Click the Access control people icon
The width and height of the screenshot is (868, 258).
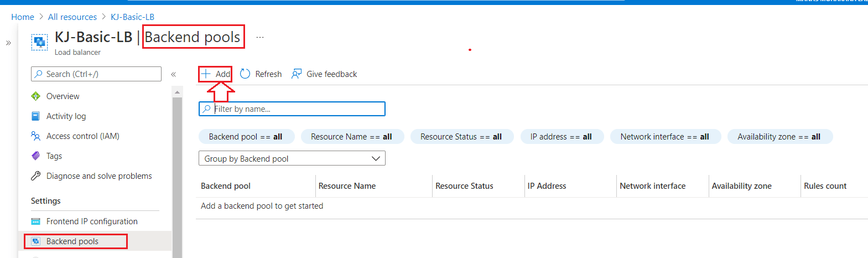(36, 136)
